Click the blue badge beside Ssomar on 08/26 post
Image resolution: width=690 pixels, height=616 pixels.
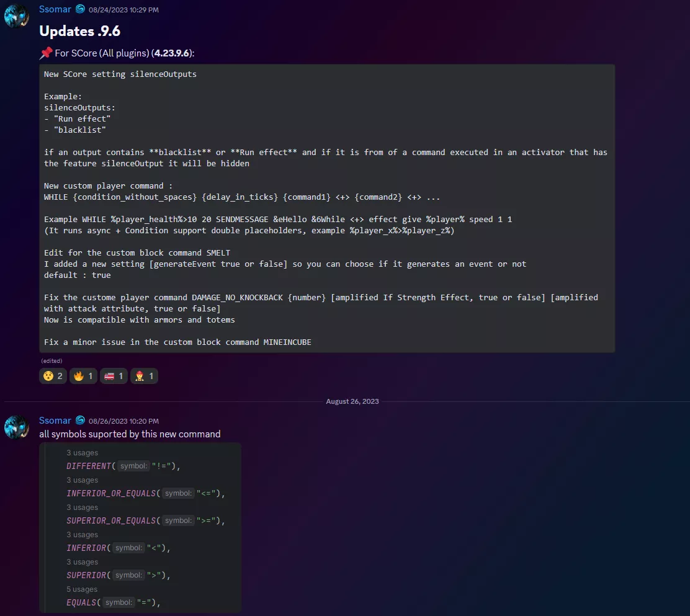[80, 421]
